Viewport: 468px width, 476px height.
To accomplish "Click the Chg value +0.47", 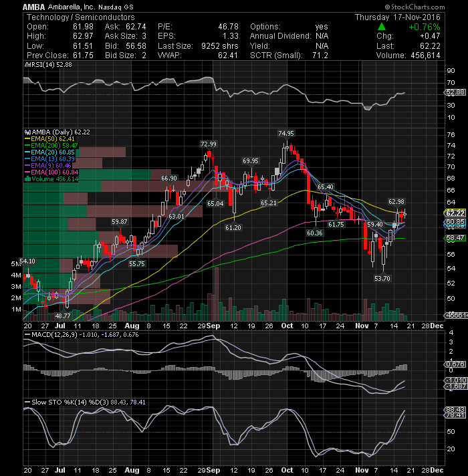I will coord(430,36).
